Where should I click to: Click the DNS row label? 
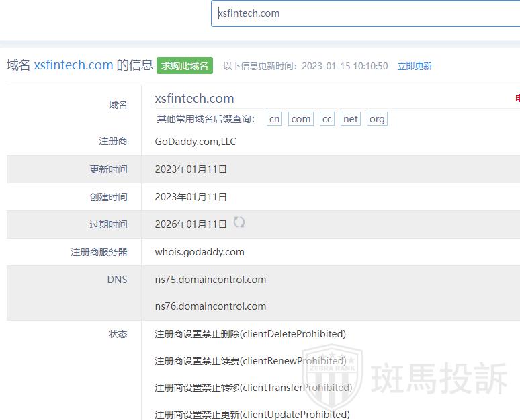click(117, 280)
